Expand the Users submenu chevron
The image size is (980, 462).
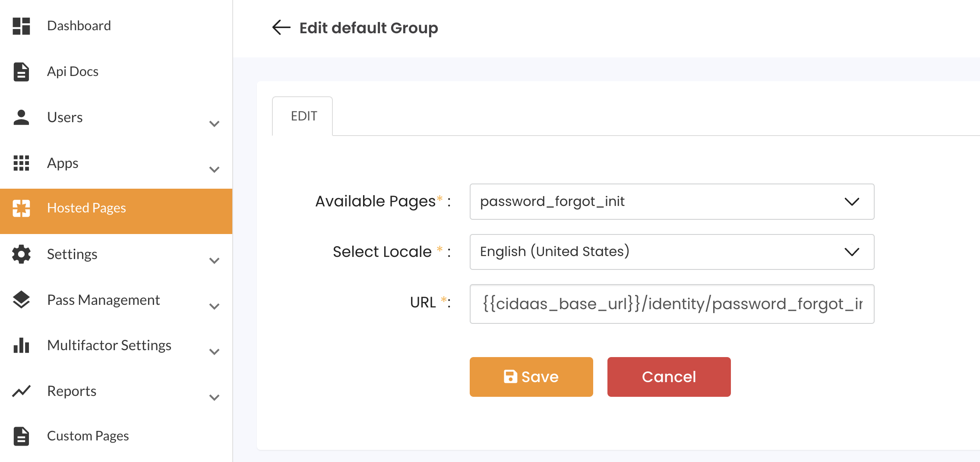click(214, 124)
